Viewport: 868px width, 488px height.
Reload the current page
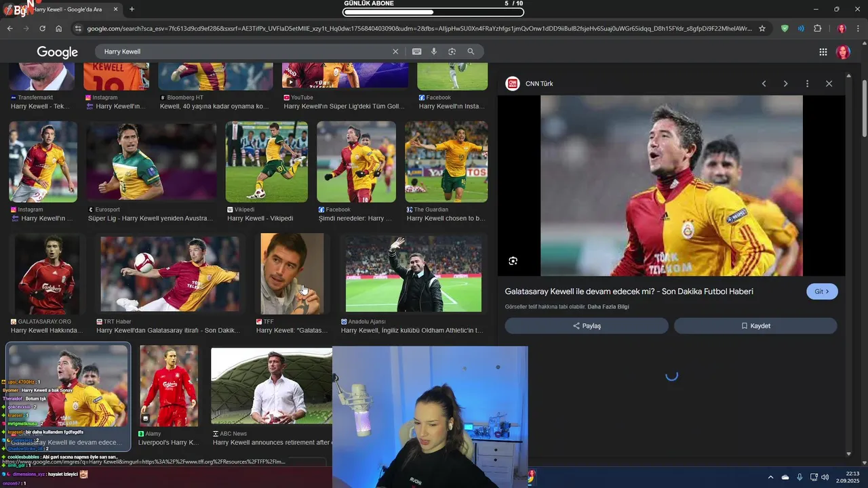pos(42,28)
